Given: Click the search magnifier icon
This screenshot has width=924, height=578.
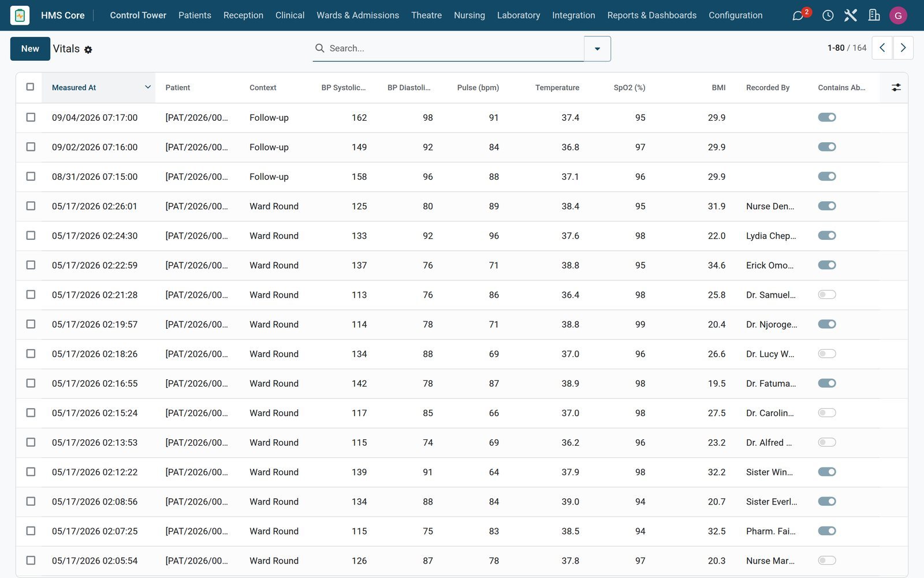Looking at the screenshot, I should [319, 48].
